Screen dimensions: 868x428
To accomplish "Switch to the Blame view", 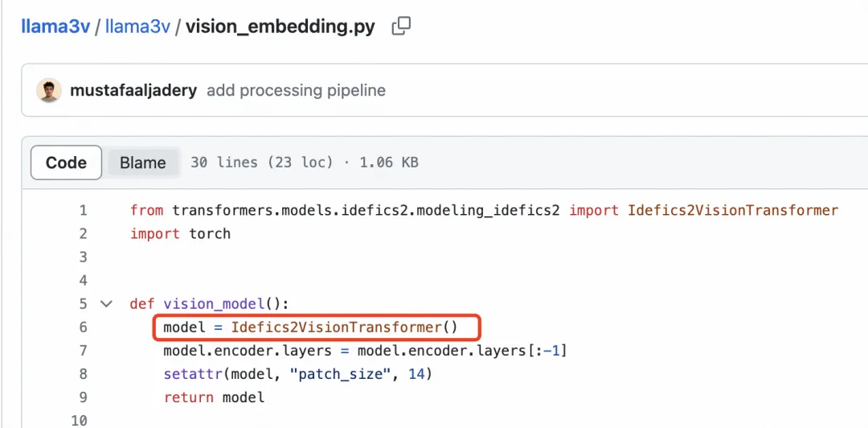I will pyautogui.click(x=143, y=163).
